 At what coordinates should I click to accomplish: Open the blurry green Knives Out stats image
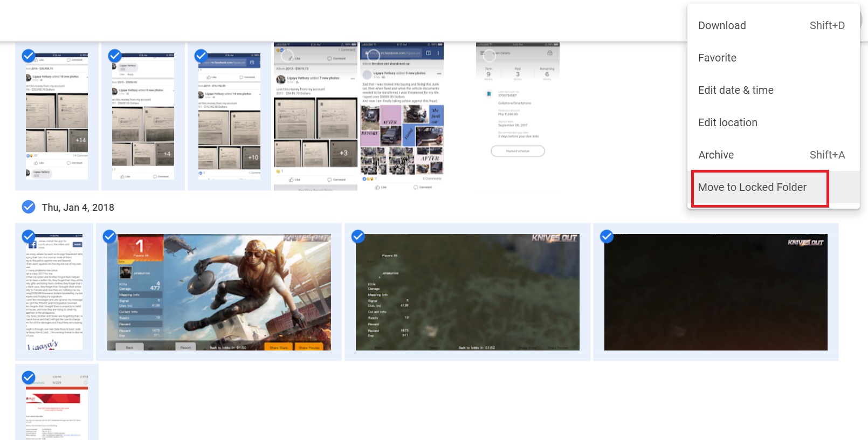(x=467, y=292)
